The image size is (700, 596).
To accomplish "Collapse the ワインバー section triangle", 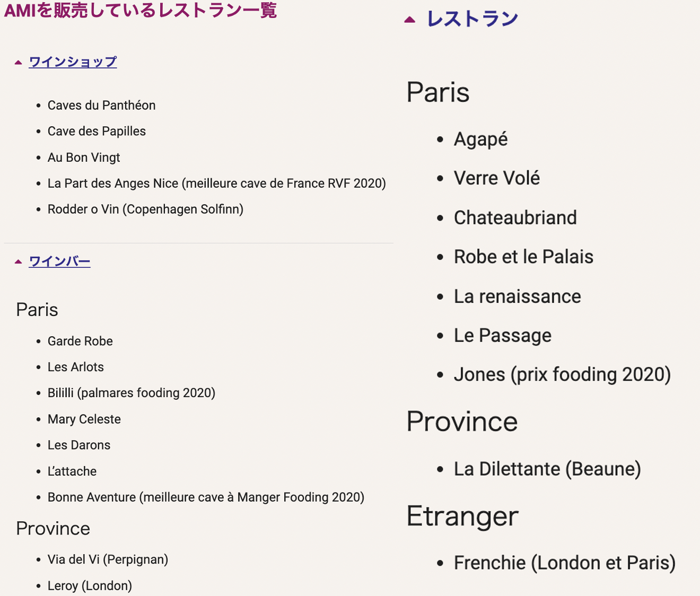I will pyautogui.click(x=19, y=261).
